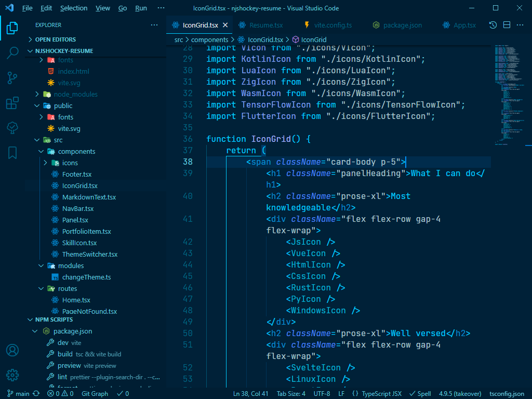Screen dimensions: 532x399
Task: Open editor more actions ellipsis
Action: [x=520, y=25]
